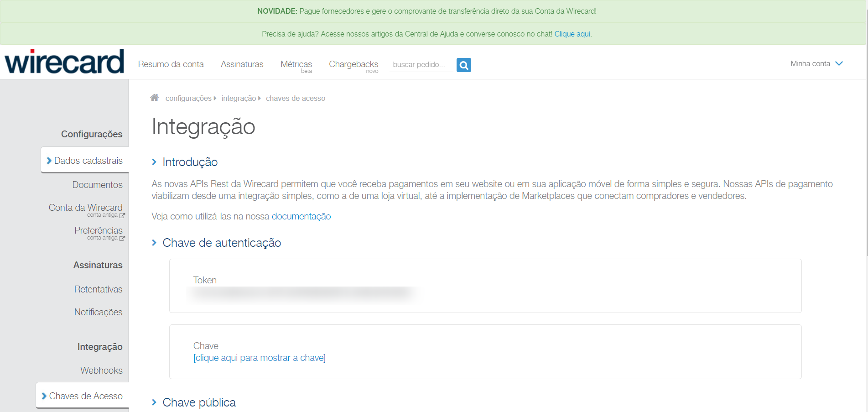The height and width of the screenshot is (412, 868).
Task: Open Minha conta menu
Action: coord(811,64)
